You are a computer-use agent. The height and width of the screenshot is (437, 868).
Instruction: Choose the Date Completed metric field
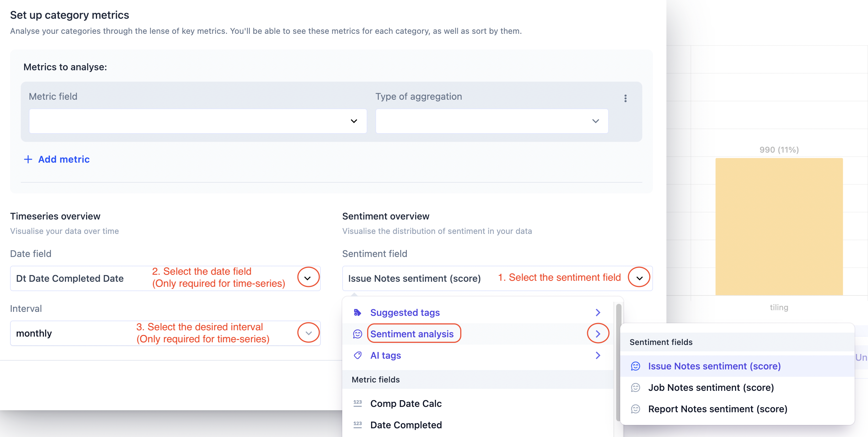(x=406, y=425)
